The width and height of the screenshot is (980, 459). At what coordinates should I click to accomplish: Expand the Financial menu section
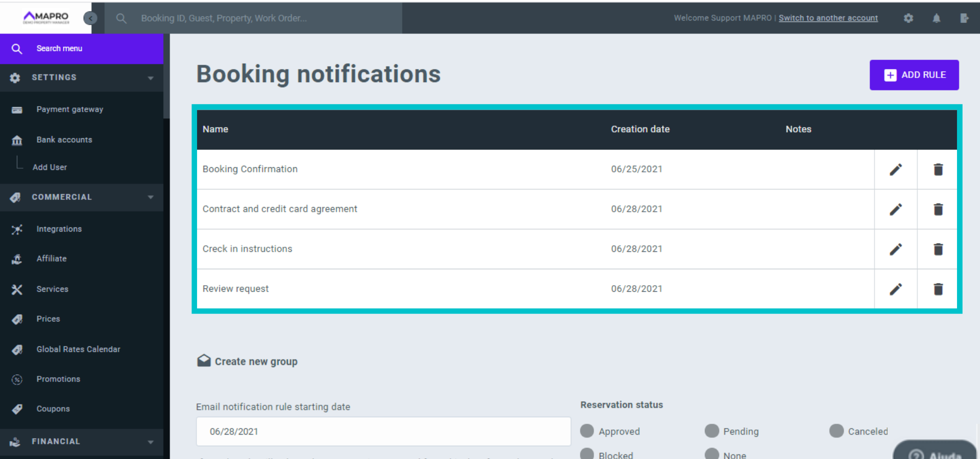click(150, 442)
